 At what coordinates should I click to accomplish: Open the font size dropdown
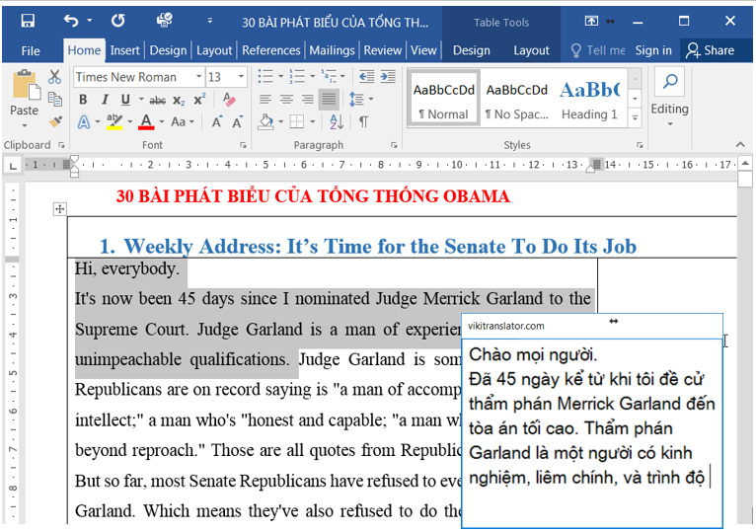click(242, 77)
